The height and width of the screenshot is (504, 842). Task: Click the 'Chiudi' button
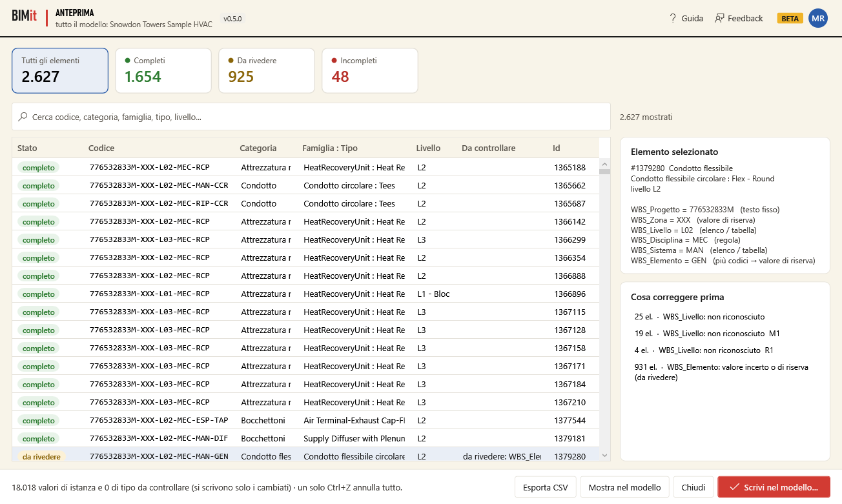coord(693,487)
